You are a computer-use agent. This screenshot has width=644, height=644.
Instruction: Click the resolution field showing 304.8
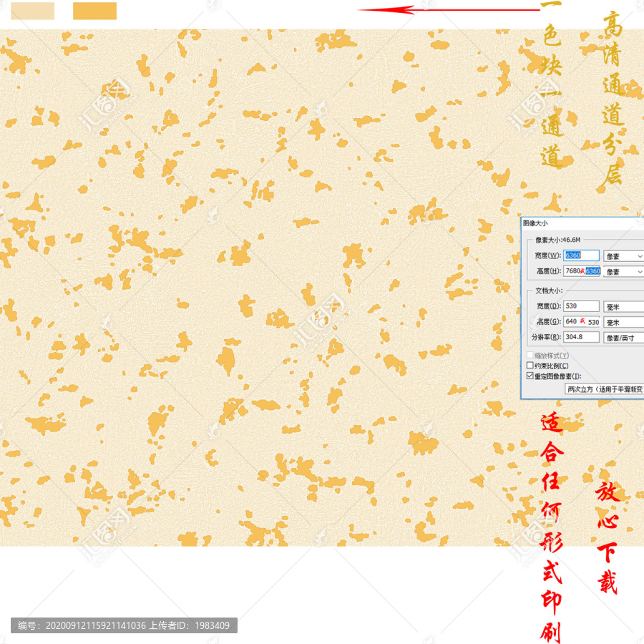pos(581,337)
